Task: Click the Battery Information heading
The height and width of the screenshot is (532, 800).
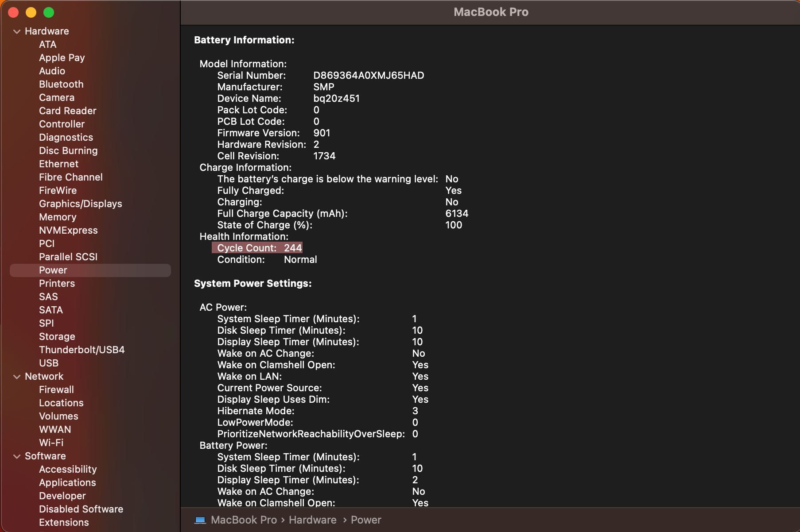Action: [x=244, y=40]
